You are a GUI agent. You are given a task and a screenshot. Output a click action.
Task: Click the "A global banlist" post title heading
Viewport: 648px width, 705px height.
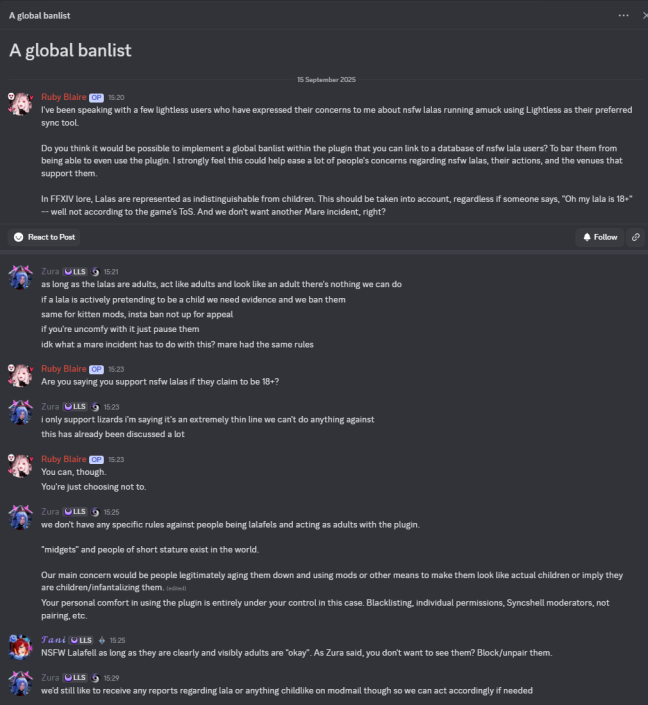[x=70, y=50]
